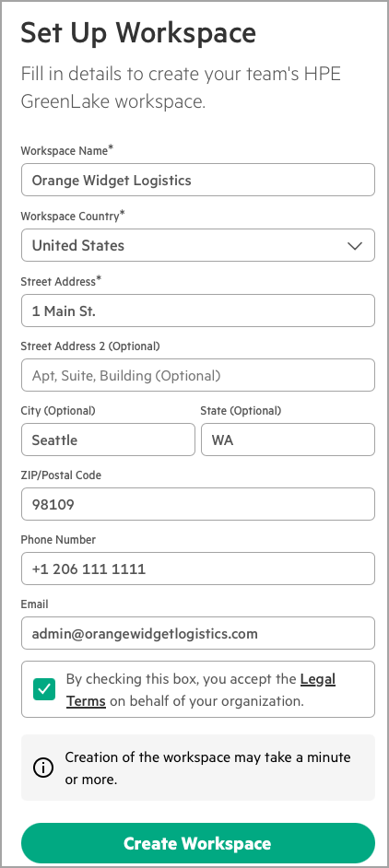Screen dimensions: 389x868
Task: Click the State field containing WA
Action: [x=289, y=440]
